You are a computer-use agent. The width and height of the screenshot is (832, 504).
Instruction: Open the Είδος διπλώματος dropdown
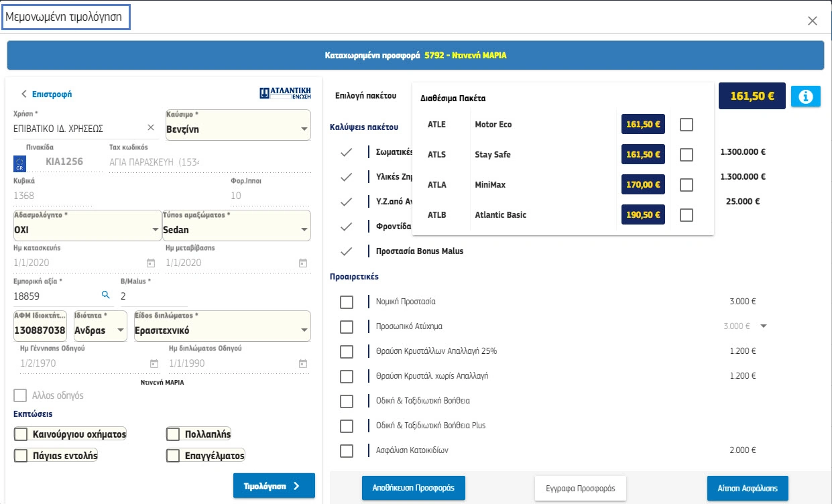click(x=222, y=330)
